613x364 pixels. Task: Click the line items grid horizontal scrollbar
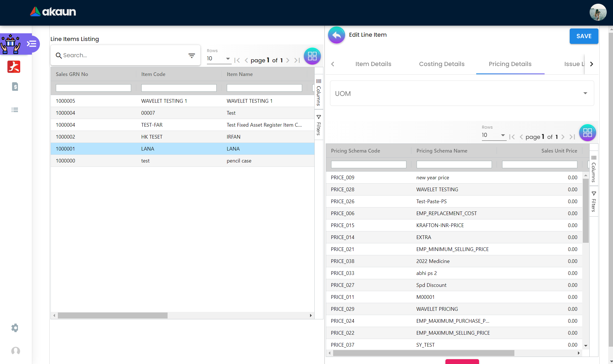pyautogui.click(x=113, y=315)
